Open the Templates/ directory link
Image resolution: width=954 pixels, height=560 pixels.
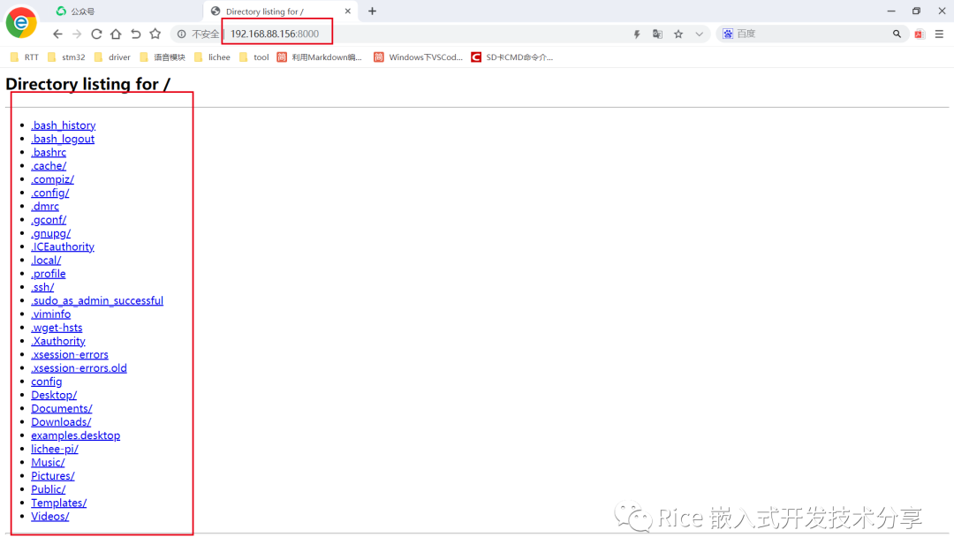coord(59,503)
